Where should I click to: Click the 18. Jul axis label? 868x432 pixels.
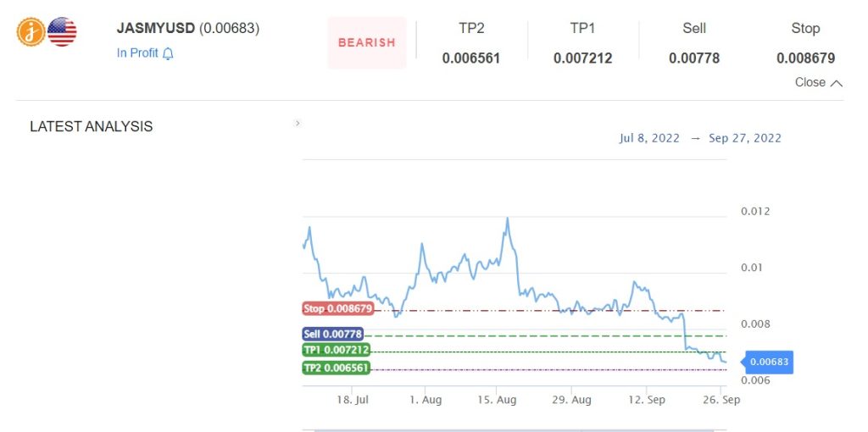pyautogui.click(x=353, y=400)
